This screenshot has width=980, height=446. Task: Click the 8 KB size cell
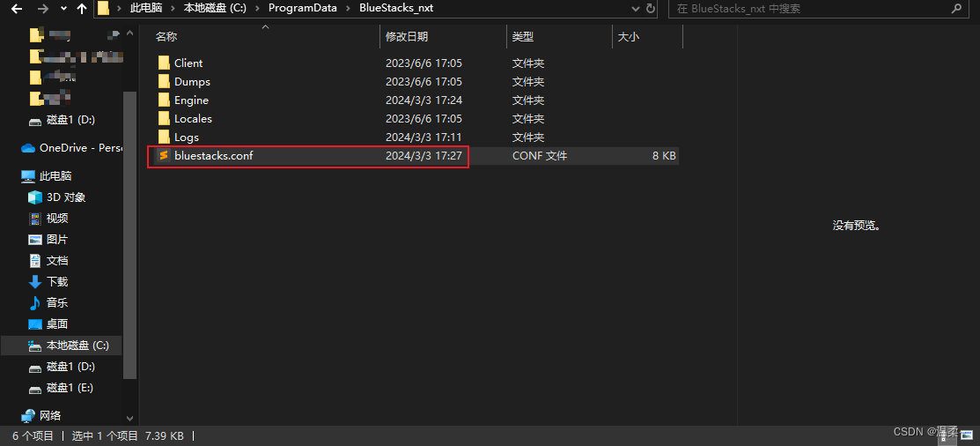tap(665, 156)
